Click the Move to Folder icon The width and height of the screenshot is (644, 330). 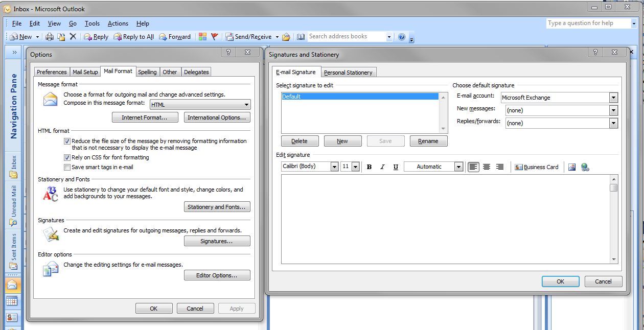[x=61, y=37]
